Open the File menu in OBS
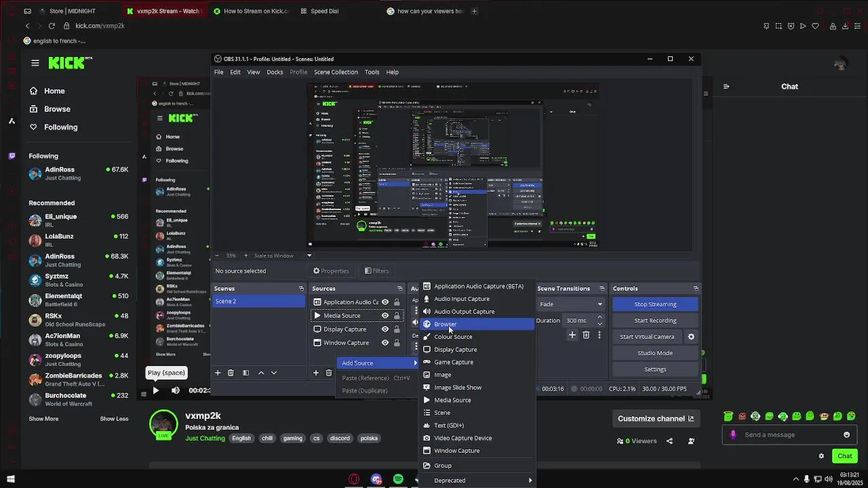 coord(219,72)
